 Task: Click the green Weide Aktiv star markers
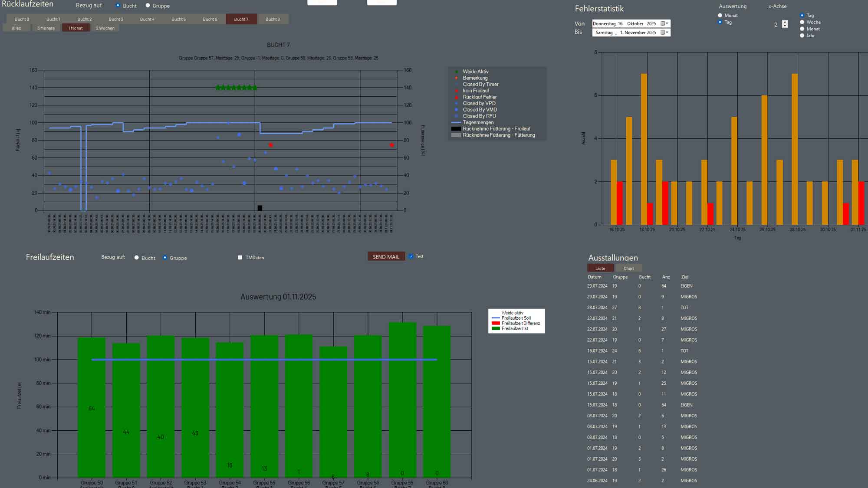tap(236, 88)
